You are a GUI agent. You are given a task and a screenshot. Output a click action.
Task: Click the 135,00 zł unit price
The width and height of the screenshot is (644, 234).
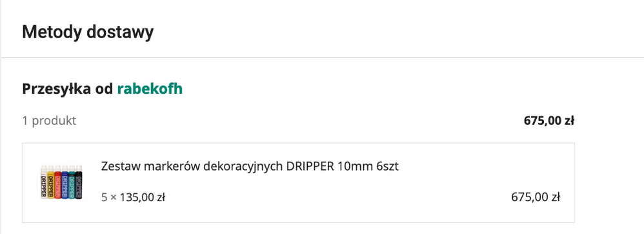pyautogui.click(x=143, y=197)
